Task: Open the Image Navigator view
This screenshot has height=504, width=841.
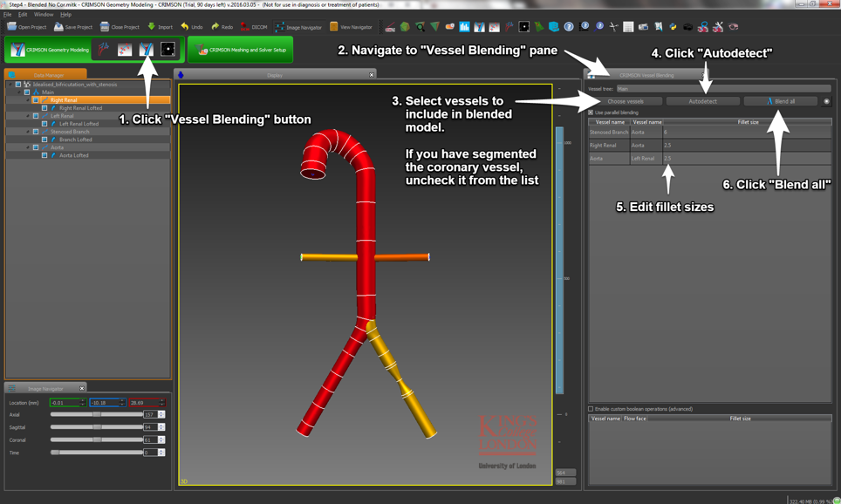Action: (298, 27)
